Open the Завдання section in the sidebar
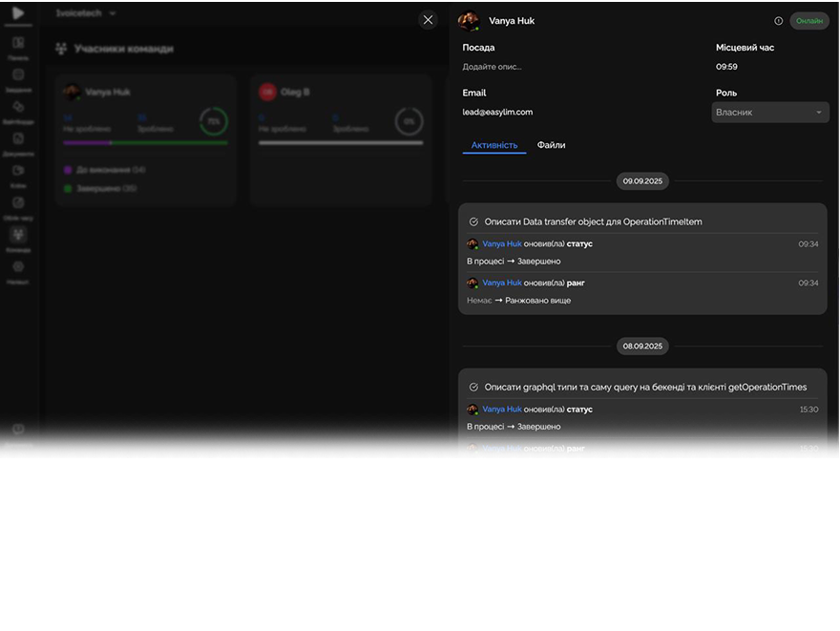Image resolution: width=840 pixels, height=631 pixels. pos(18,75)
